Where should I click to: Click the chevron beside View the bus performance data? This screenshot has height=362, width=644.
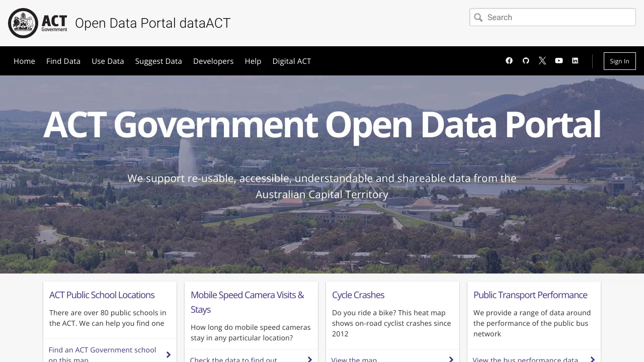593,359
